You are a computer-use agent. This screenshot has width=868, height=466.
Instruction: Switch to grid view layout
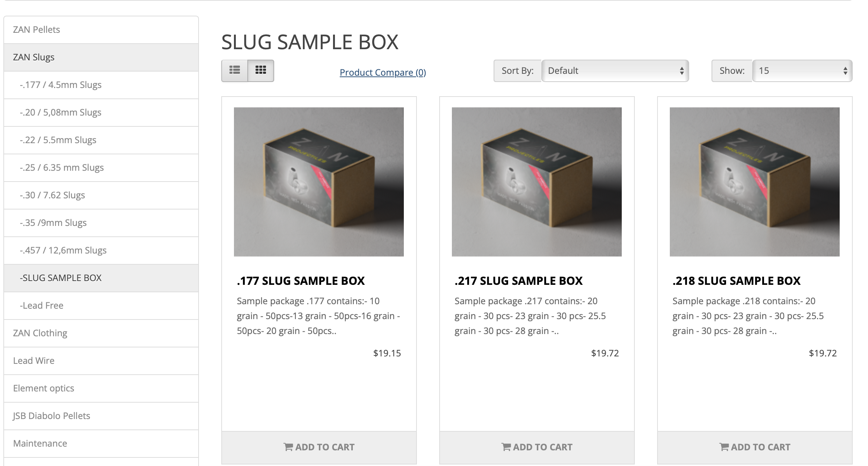coord(261,70)
